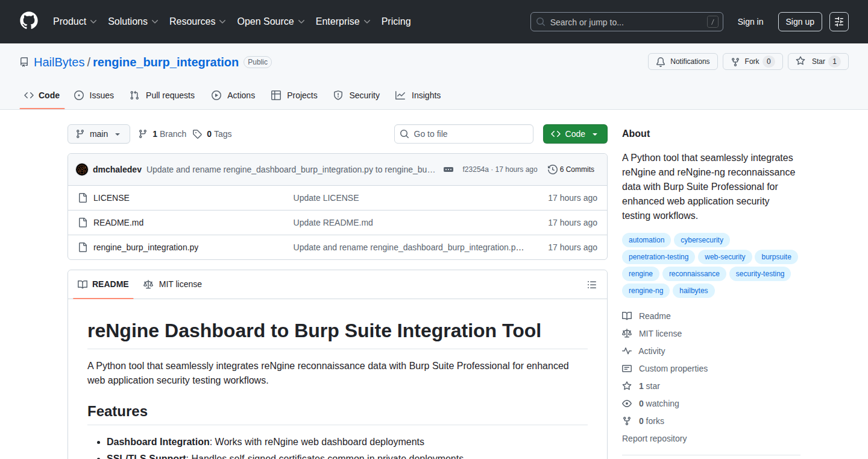Image resolution: width=868 pixels, height=459 pixels.
Task: Click the security-testing topic tag
Action: [760, 274]
